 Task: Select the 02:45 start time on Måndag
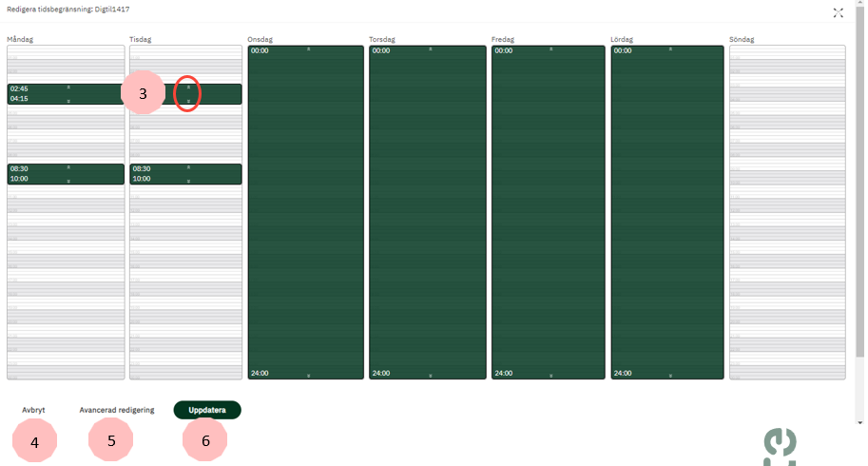[x=19, y=88]
